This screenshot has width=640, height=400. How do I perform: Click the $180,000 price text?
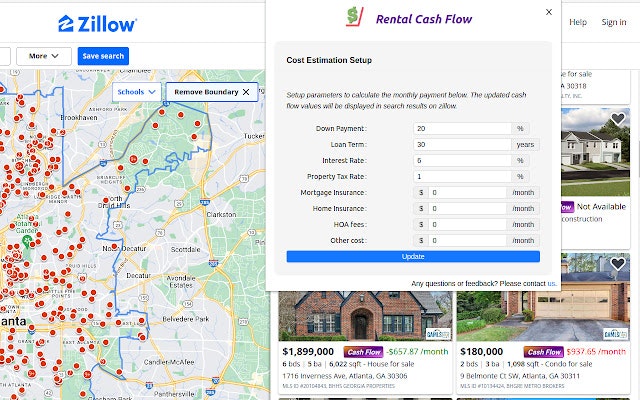pyautogui.click(x=481, y=352)
